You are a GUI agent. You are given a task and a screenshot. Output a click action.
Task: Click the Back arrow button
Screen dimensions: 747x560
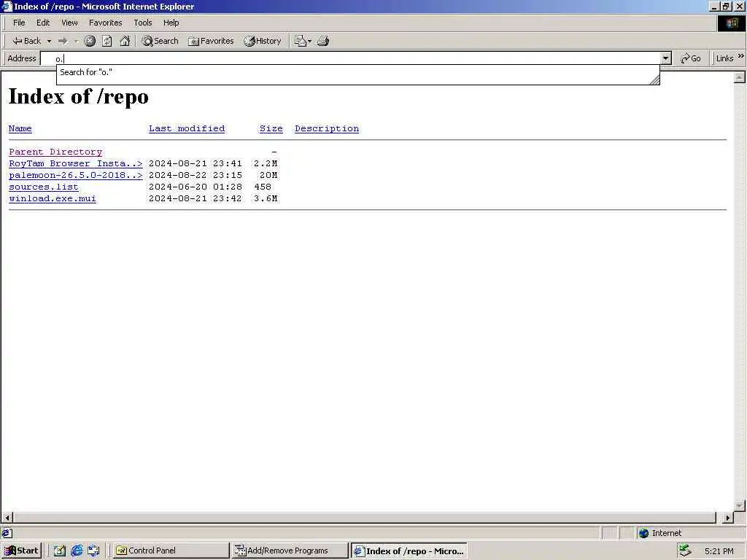[26, 41]
